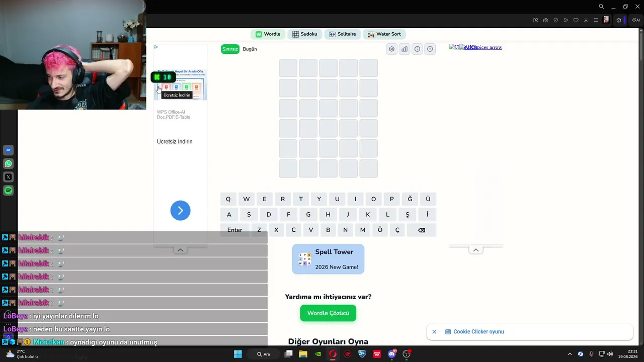The image size is (644, 362).
Task: Click the send arrow icon in browser toolbar
Action: (566, 20)
